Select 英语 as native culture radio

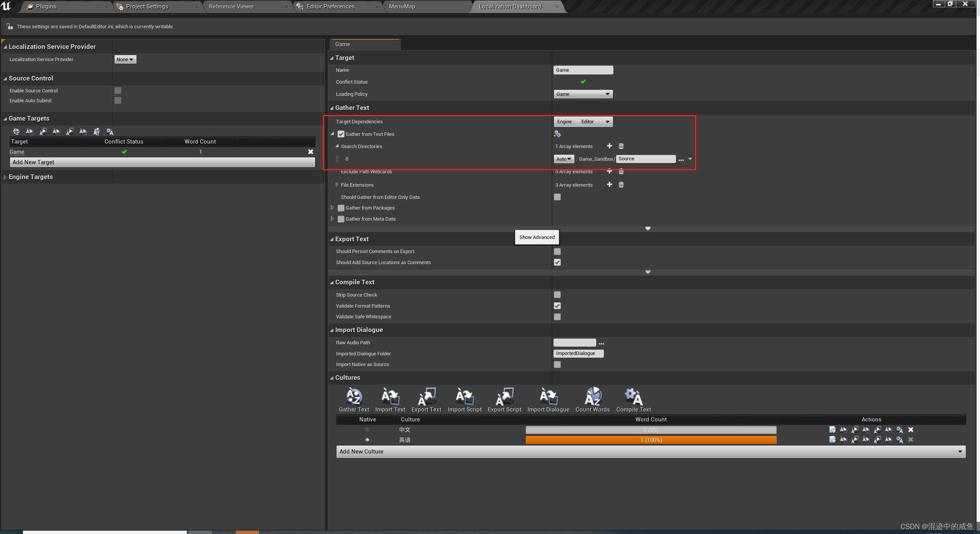pyautogui.click(x=367, y=440)
